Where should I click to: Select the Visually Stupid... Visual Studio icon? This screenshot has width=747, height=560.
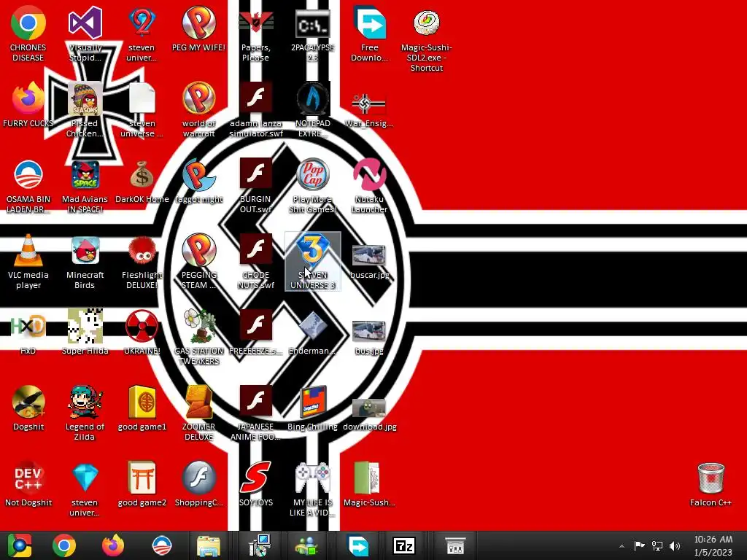[x=85, y=34]
